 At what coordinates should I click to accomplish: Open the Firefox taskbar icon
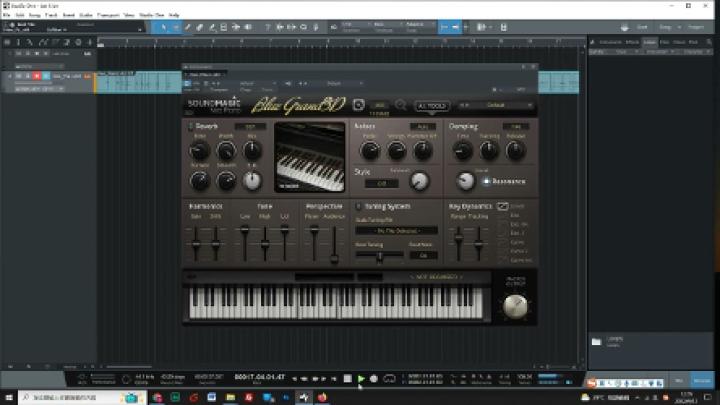pyautogui.click(x=322, y=397)
